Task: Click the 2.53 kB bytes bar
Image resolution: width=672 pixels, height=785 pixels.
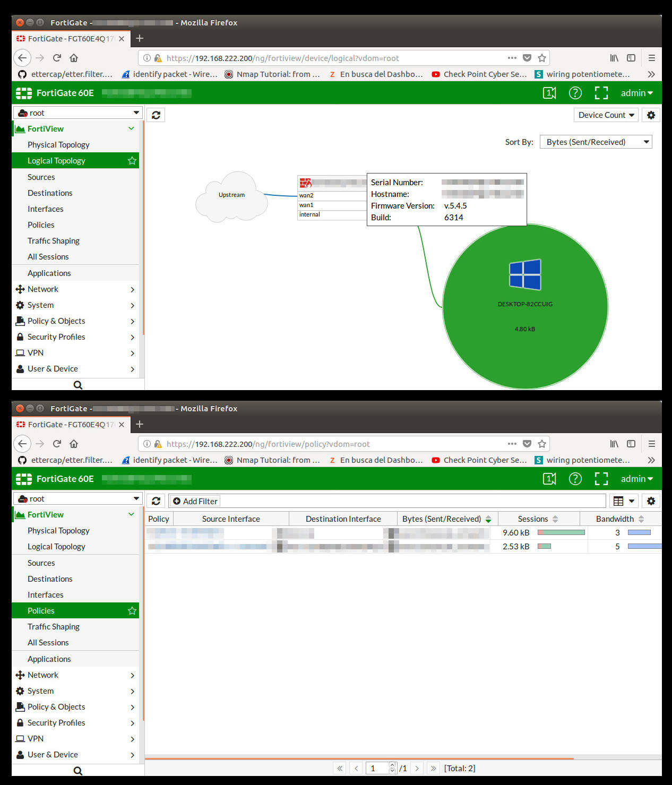Action: 544,546
